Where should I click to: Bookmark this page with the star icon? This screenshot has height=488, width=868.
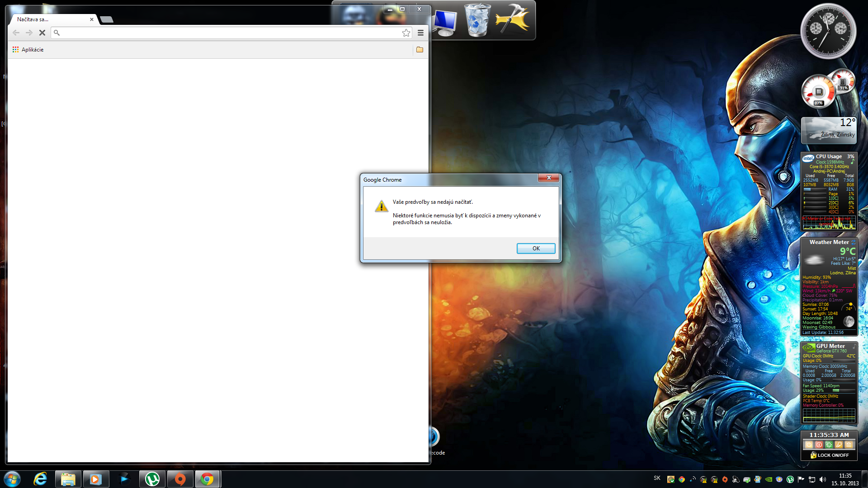tap(406, 33)
